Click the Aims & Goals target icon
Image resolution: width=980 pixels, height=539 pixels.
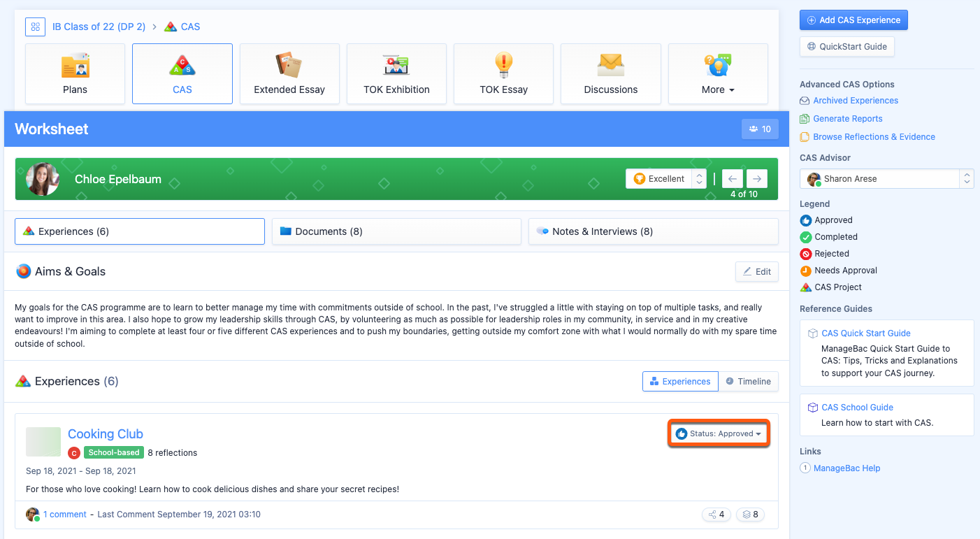click(x=23, y=271)
